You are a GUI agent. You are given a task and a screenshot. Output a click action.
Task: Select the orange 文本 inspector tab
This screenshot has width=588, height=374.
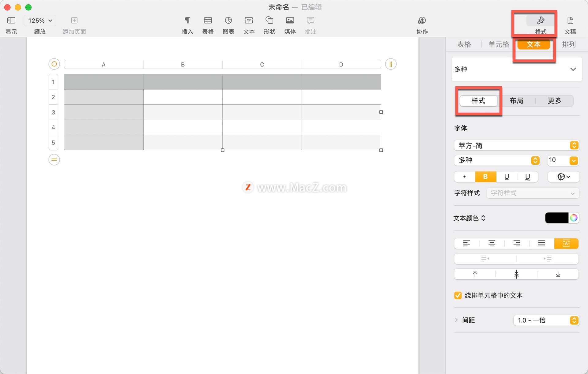(x=534, y=44)
